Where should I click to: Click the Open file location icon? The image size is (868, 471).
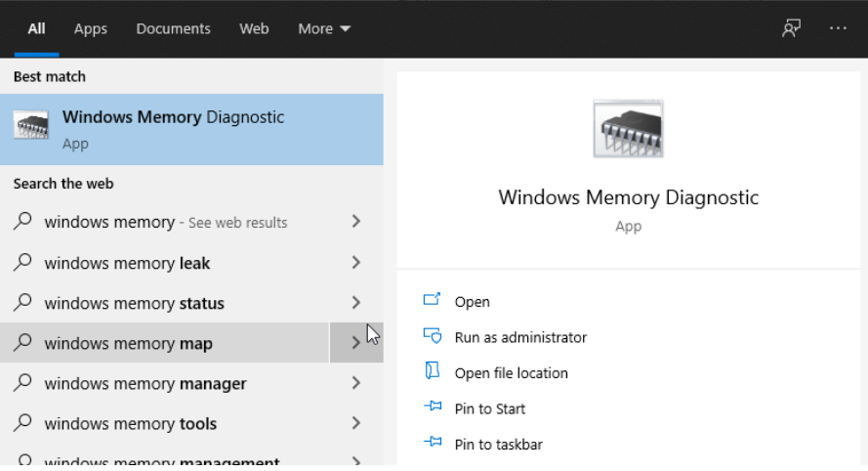coord(433,371)
